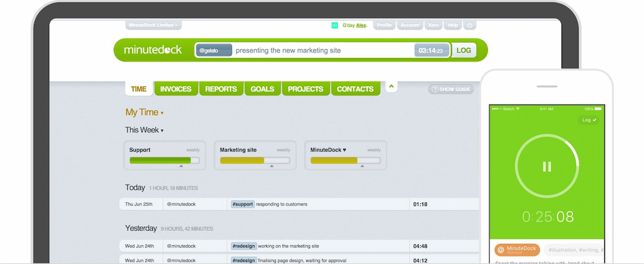The height and width of the screenshot is (264, 644).
Task: Click the power logout icon
Action: 469,25
